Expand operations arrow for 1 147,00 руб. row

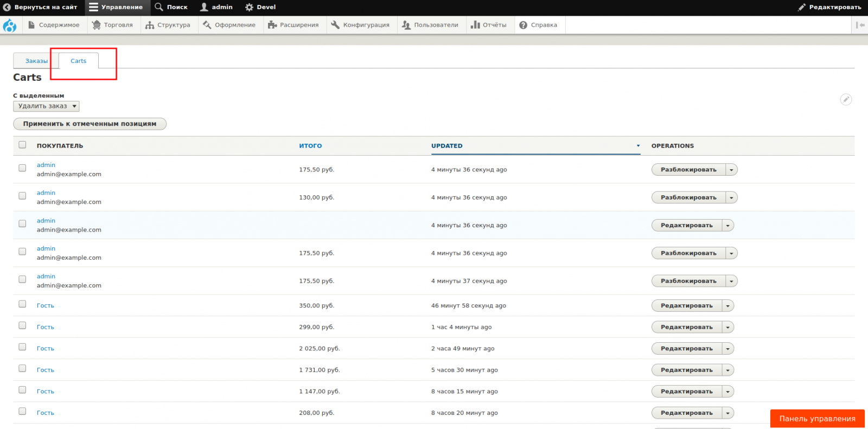(x=728, y=392)
